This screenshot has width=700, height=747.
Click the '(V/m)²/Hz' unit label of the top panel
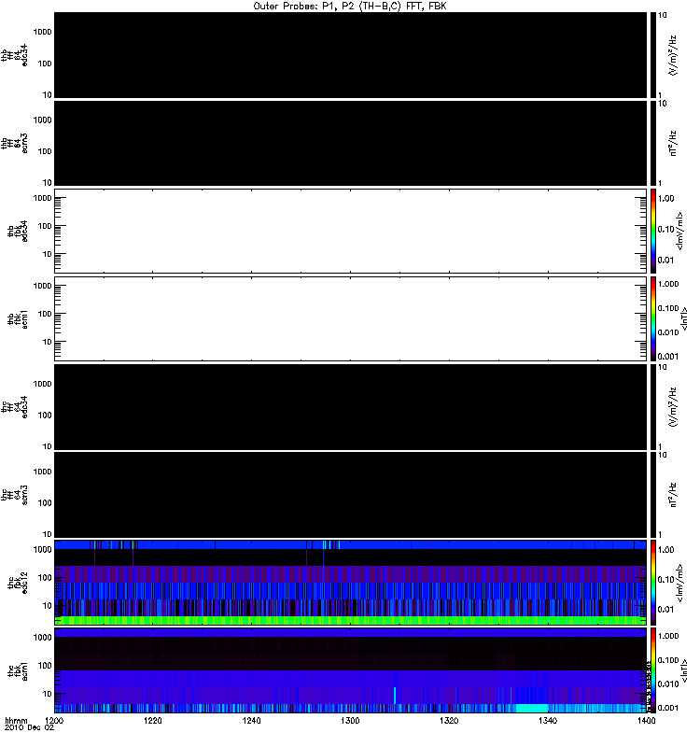click(673, 55)
